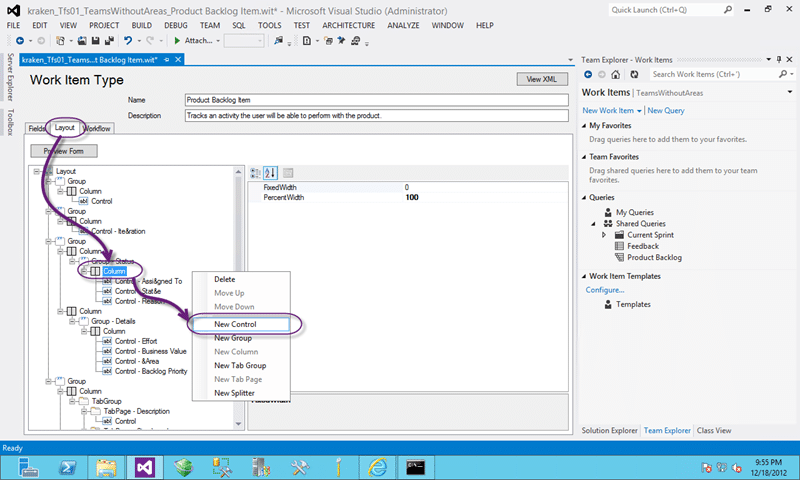The height and width of the screenshot is (480, 800).
Task: Click the Alphabetical sort icon in properties grid
Action: click(x=270, y=173)
